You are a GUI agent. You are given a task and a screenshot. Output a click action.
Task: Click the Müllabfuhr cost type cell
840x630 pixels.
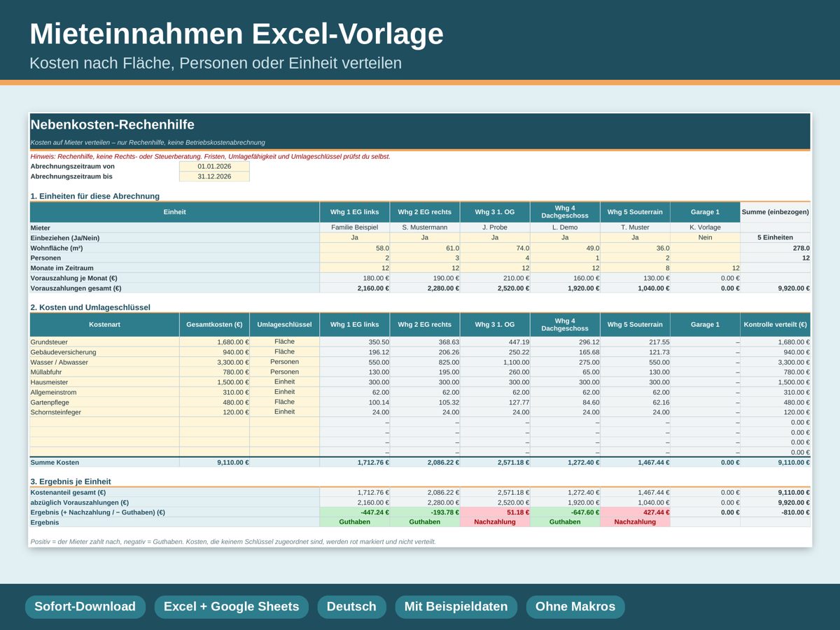[x=104, y=372]
